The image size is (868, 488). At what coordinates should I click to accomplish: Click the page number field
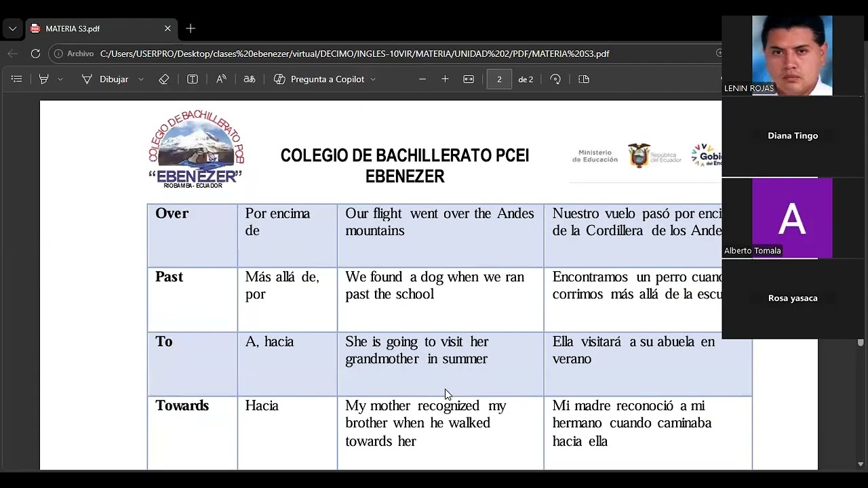(499, 79)
